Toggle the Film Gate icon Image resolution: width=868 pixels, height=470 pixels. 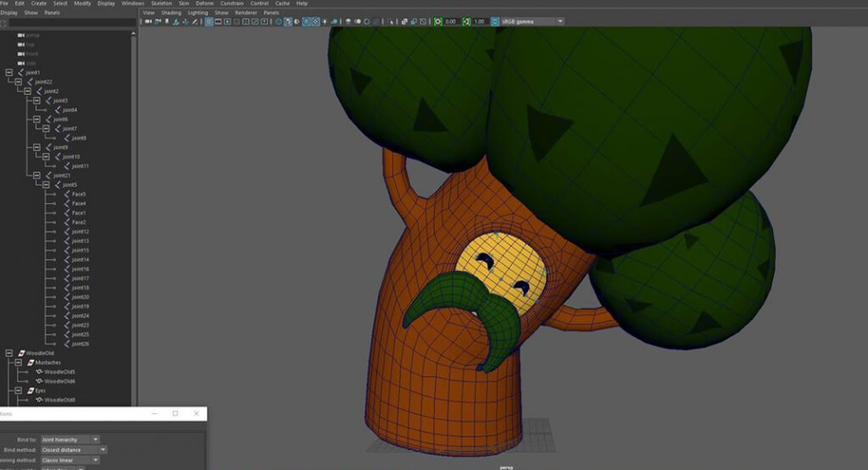(x=218, y=21)
